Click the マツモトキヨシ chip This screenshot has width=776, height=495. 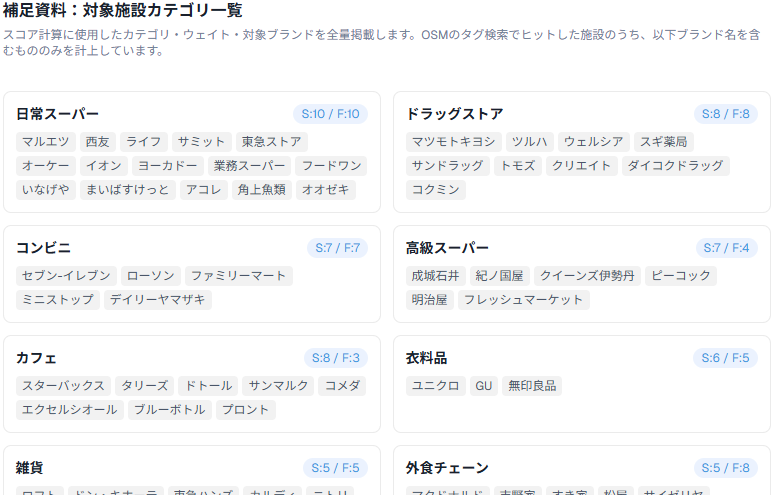pos(454,142)
